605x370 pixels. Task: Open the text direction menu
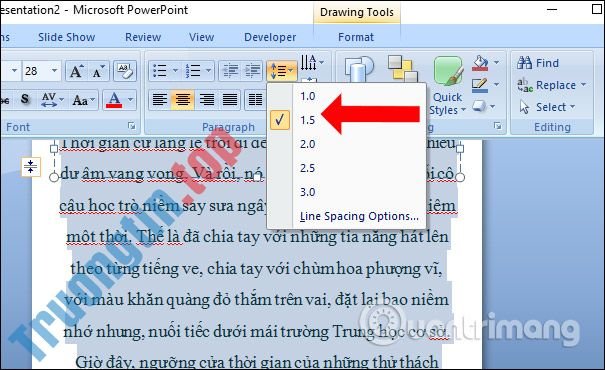pos(312,62)
